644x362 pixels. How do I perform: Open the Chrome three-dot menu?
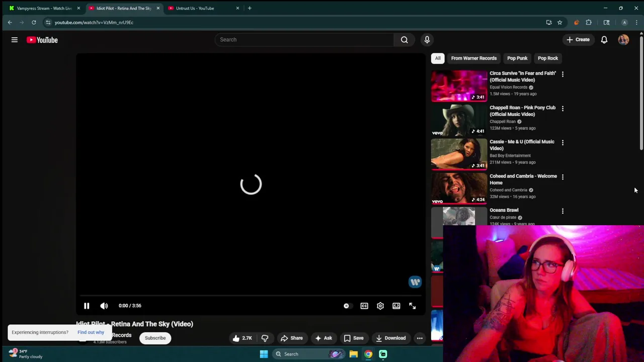(x=636, y=22)
